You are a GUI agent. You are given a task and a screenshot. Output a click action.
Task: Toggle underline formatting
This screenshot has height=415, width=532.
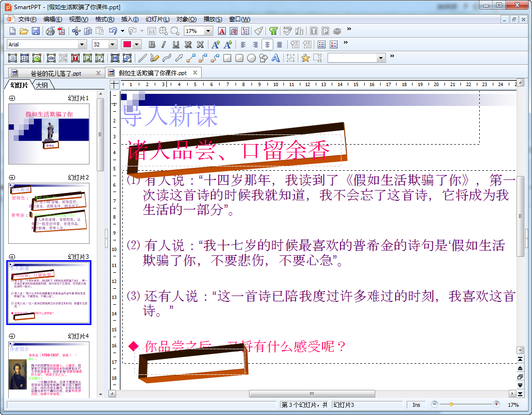pos(176,44)
